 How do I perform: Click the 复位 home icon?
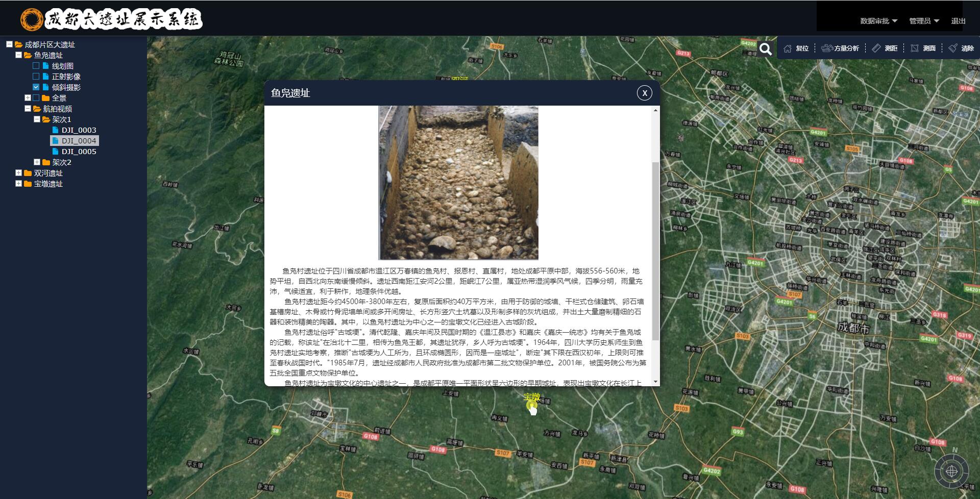pos(788,48)
